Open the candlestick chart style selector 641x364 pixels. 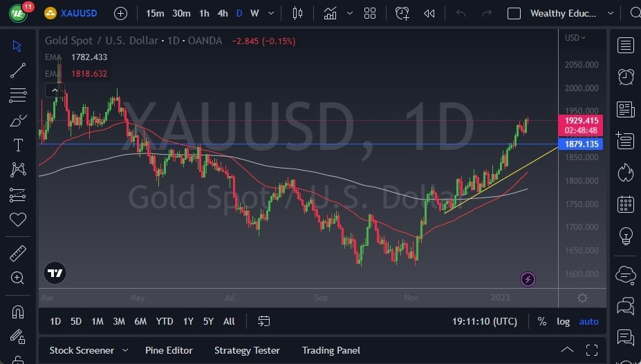[297, 14]
